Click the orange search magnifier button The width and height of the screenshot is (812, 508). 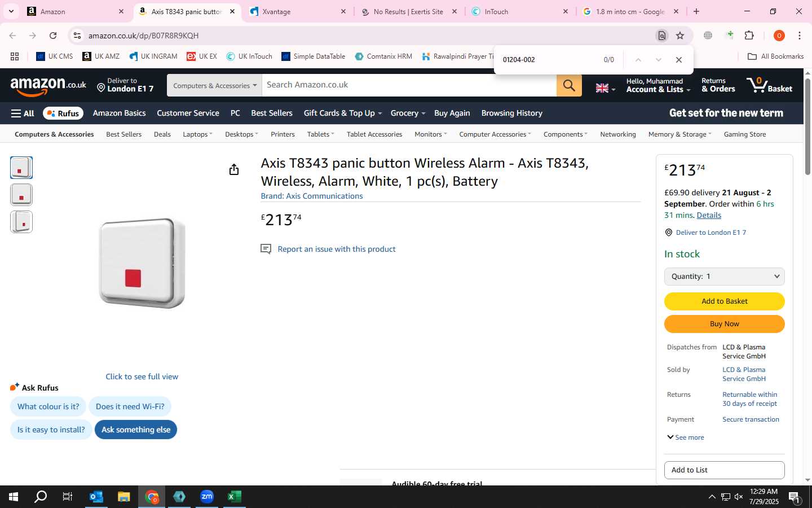569,85
